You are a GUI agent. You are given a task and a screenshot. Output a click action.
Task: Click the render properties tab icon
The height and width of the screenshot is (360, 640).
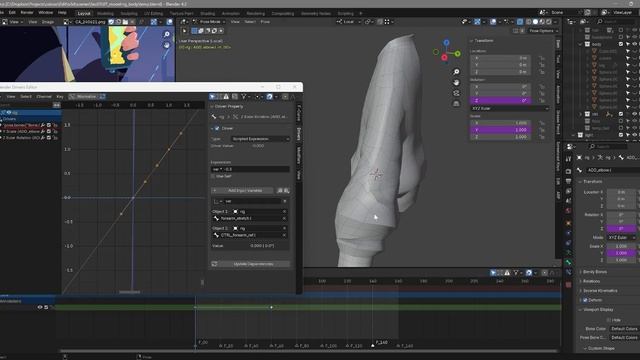tap(568, 171)
